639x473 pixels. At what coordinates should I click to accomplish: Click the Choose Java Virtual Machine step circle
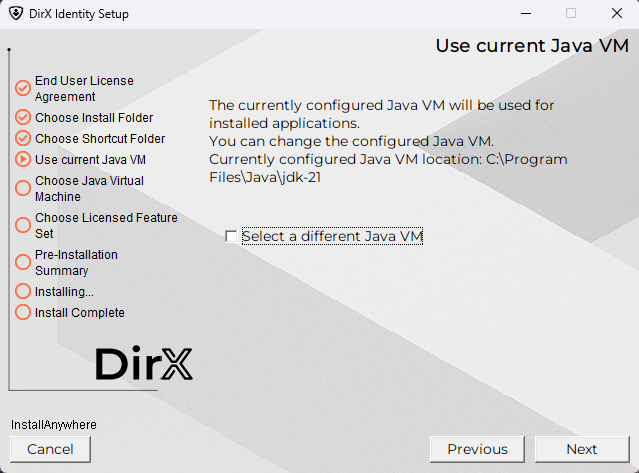click(23, 188)
